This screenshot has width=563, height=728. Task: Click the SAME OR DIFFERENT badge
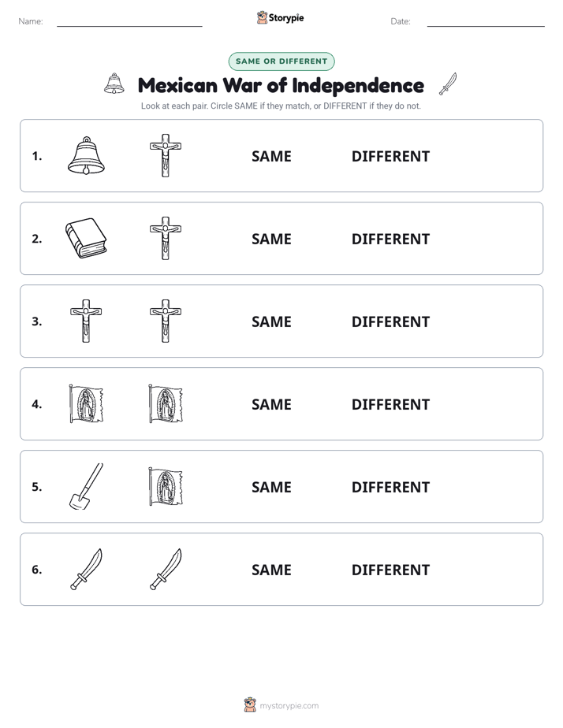click(x=281, y=61)
